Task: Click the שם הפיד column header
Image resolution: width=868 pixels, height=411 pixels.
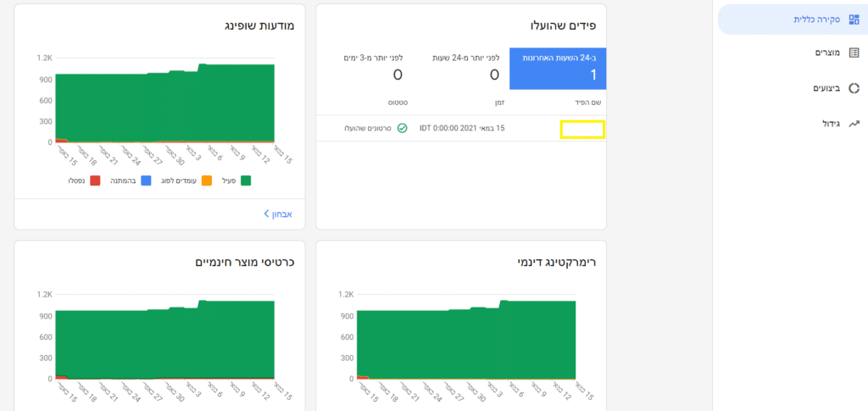Action: point(588,103)
